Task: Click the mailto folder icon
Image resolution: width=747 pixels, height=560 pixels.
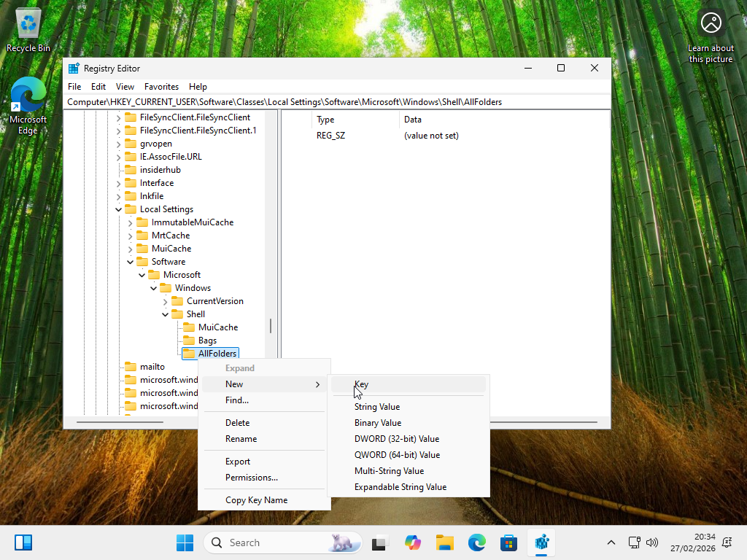Action: [x=131, y=367]
